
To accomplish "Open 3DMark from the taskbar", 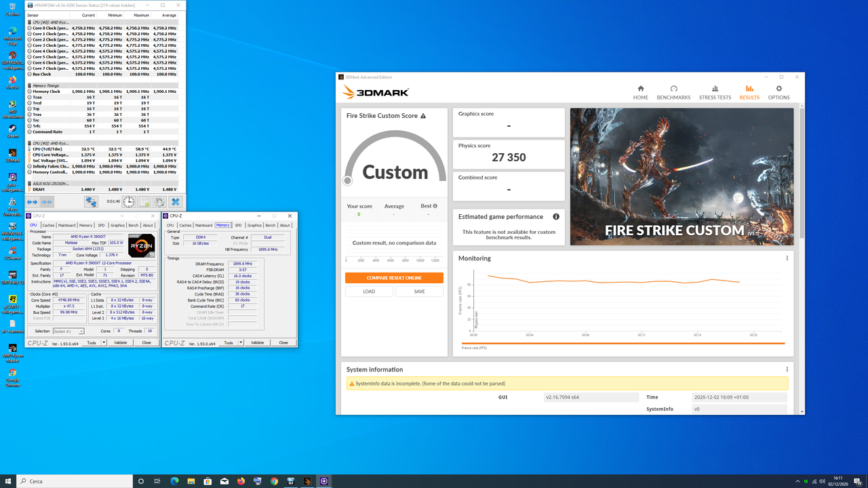I will tap(307, 481).
